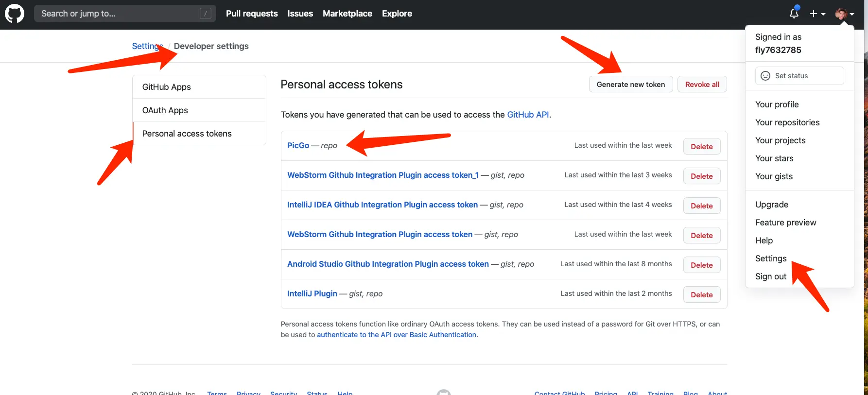
Task: Expand the plus create-new dropdown
Action: [x=817, y=14]
